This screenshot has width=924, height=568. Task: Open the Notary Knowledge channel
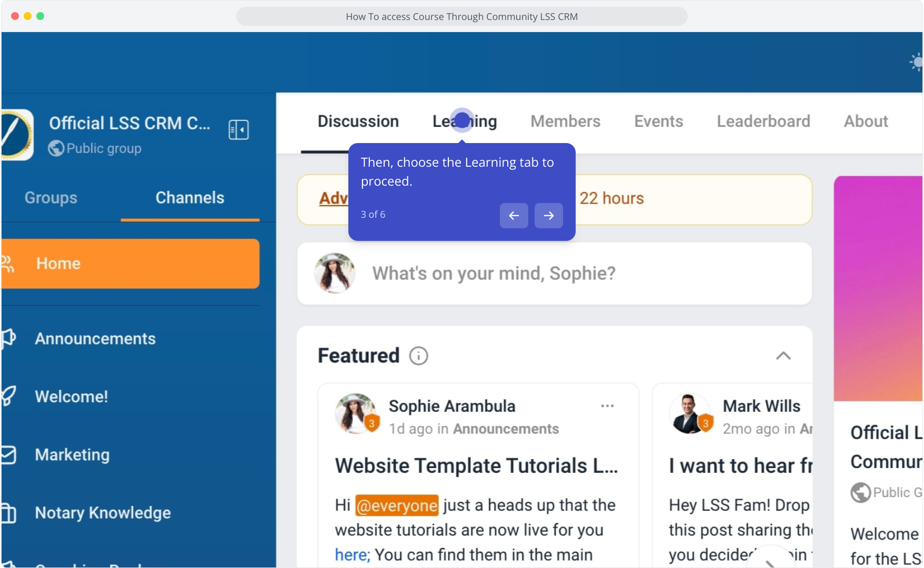click(103, 513)
